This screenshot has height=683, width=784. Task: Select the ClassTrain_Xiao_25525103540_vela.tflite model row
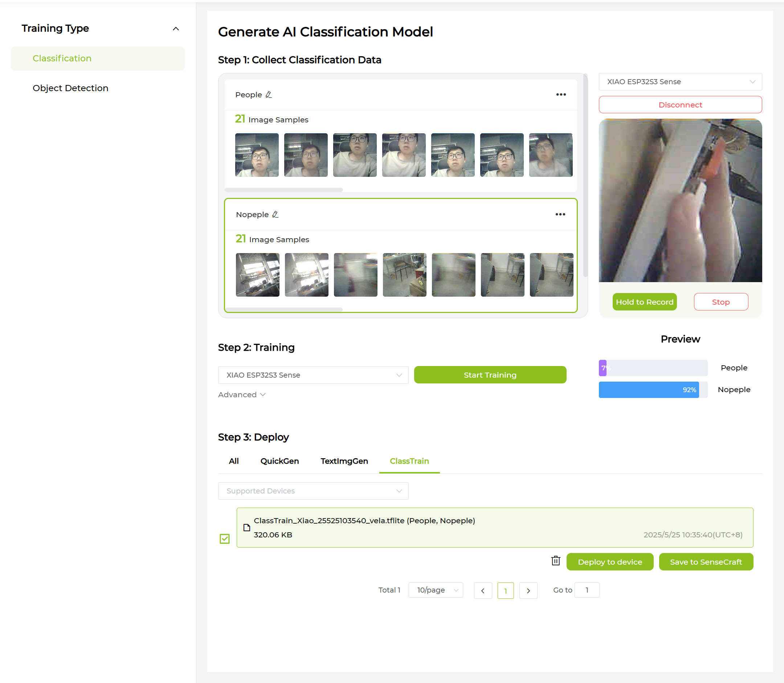click(494, 528)
